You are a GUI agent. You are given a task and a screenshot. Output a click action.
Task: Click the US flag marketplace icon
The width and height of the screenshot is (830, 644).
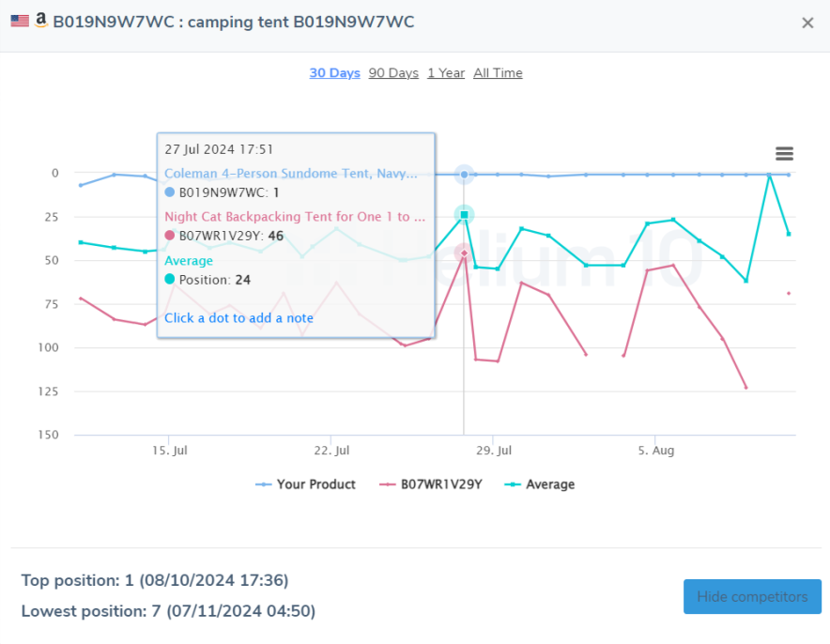19,20
